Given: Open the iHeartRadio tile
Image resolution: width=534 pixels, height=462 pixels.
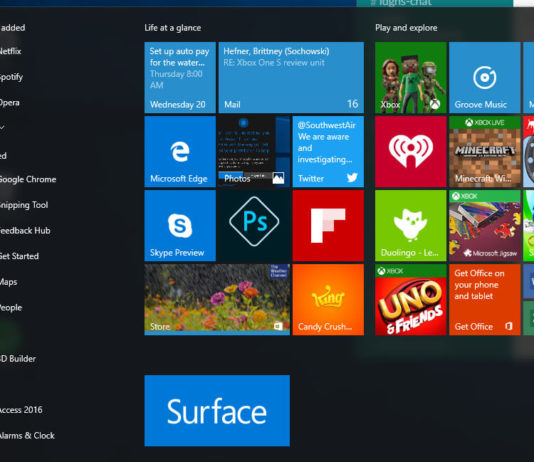Looking at the screenshot, I should [x=410, y=152].
